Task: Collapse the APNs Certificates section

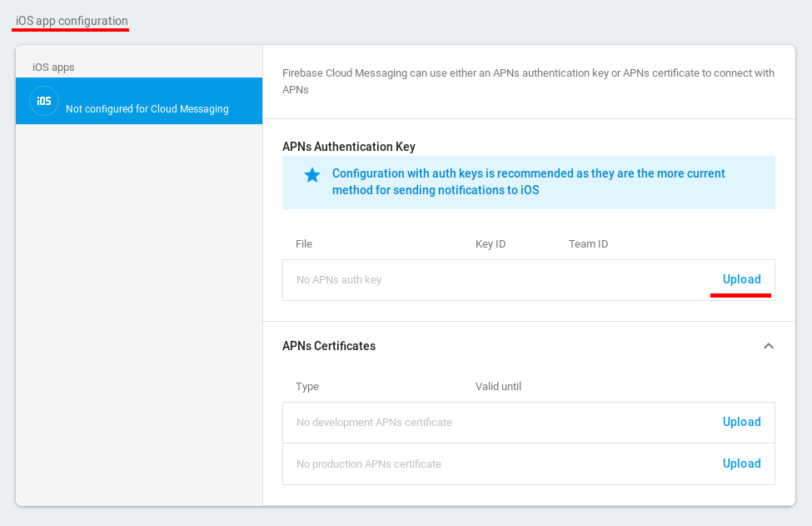Action: (768, 346)
